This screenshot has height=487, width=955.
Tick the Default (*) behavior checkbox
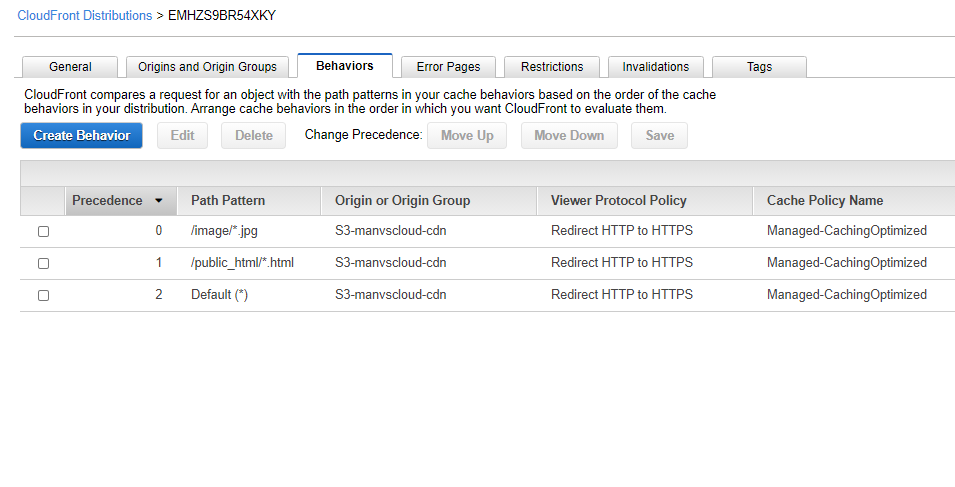(43, 295)
